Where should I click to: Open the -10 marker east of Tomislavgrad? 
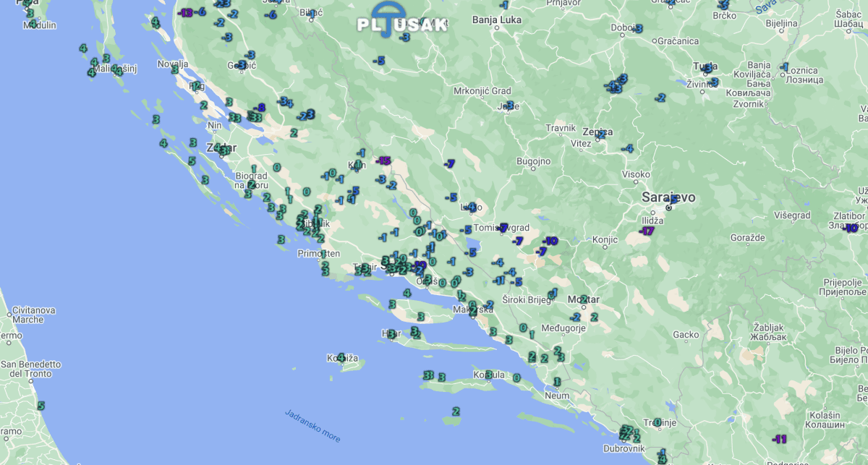pos(550,241)
